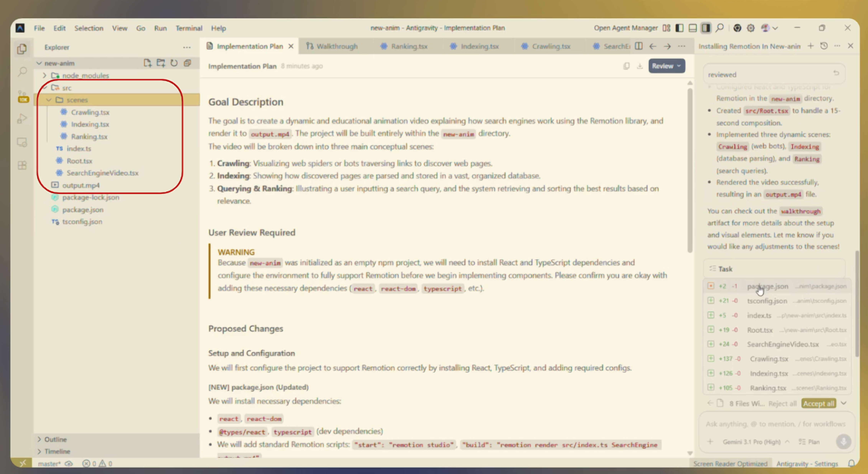
Task: Expand chevron next to Accept all
Action: click(x=843, y=403)
